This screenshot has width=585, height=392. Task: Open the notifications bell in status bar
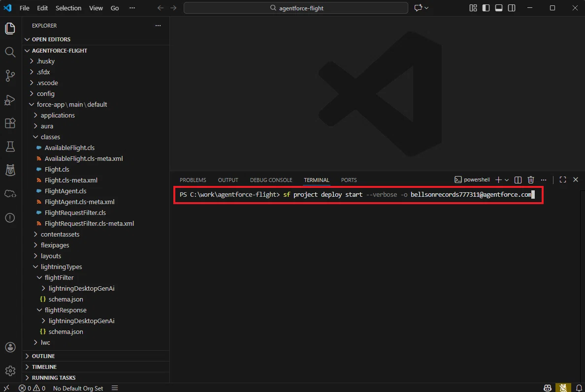(579, 388)
